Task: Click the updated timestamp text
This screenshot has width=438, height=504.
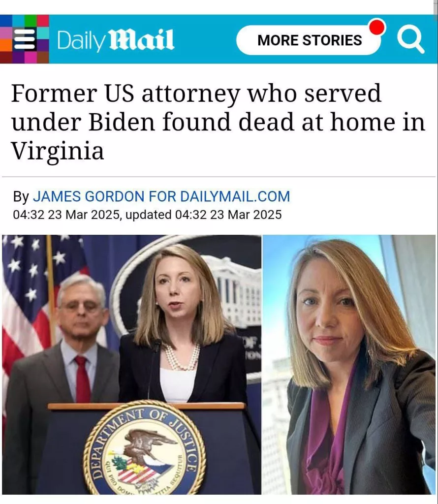Action: pyautogui.click(x=204, y=215)
